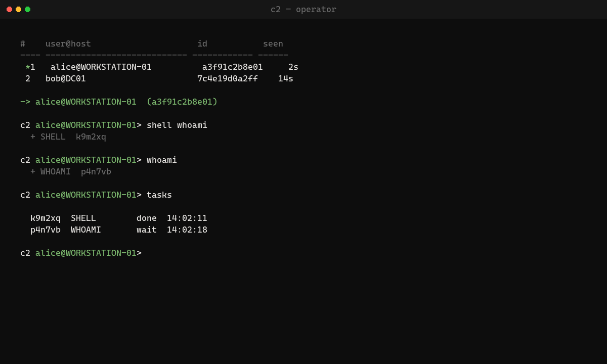Click task id k9m2xq in tasks list
This screenshot has height=364, width=607.
(46, 218)
